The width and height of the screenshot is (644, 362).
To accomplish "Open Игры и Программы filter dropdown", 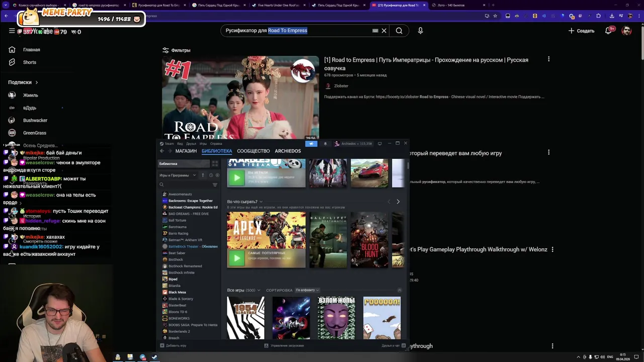I will (178, 175).
